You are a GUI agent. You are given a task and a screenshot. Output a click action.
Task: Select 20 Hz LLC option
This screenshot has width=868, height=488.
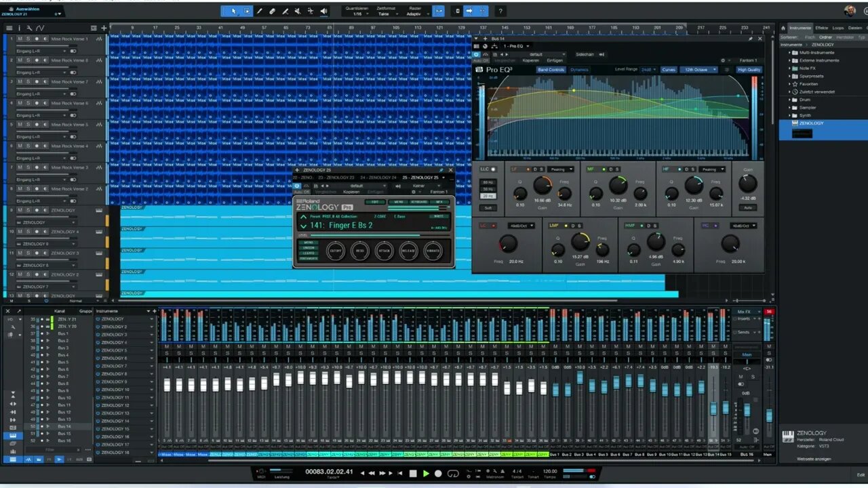(488, 196)
